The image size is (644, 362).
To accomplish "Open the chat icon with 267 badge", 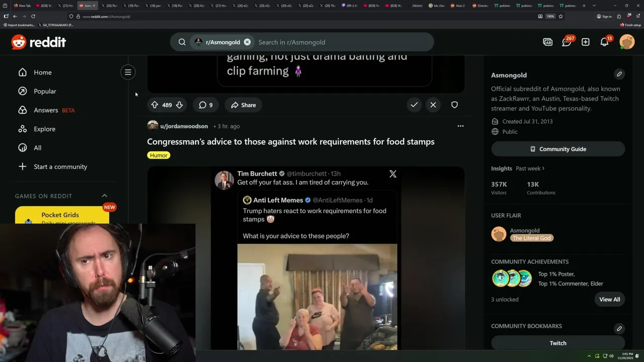I will pyautogui.click(x=567, y=42).
